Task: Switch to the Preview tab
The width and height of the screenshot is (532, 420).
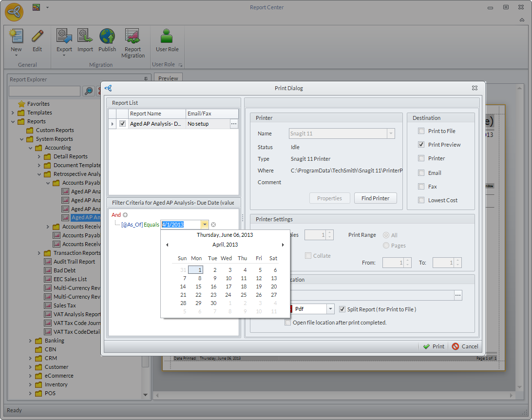Action: [x=168, y=78]
